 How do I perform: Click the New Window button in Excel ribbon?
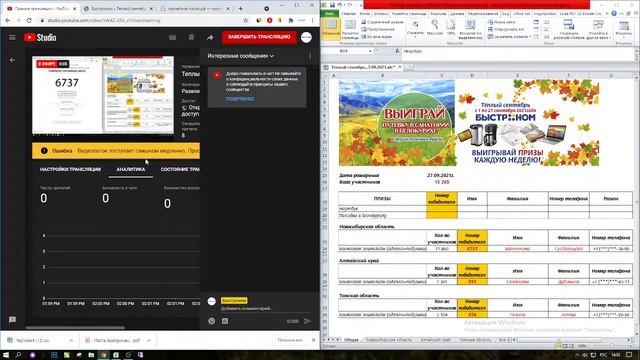pos(502,22)
